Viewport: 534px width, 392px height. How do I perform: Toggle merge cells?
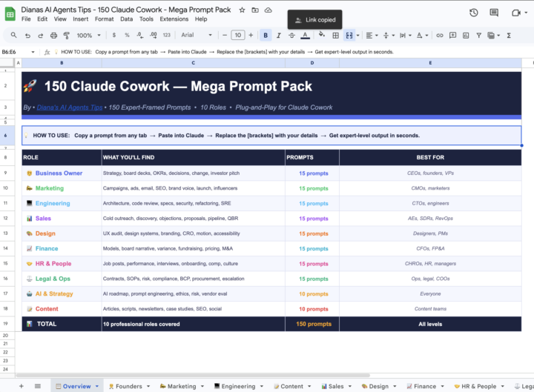click(x=349, y=36)
